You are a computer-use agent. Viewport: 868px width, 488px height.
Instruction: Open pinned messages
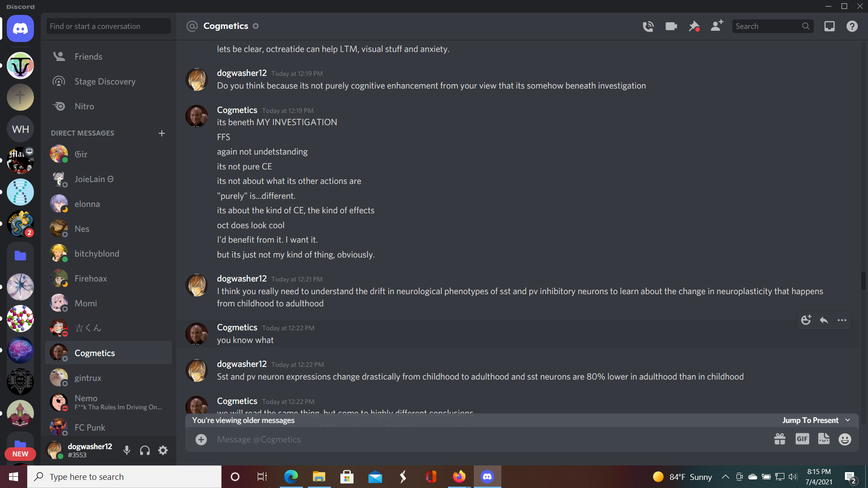tap(693, 26)
